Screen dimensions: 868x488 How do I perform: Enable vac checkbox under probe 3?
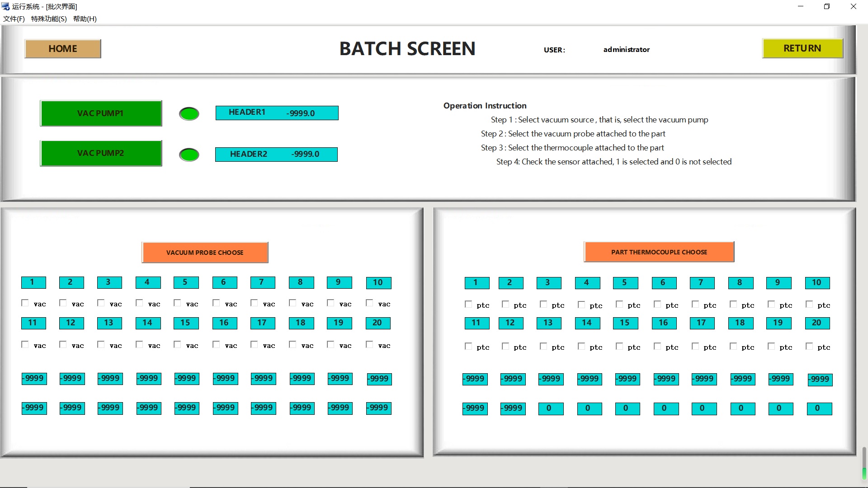101,303
